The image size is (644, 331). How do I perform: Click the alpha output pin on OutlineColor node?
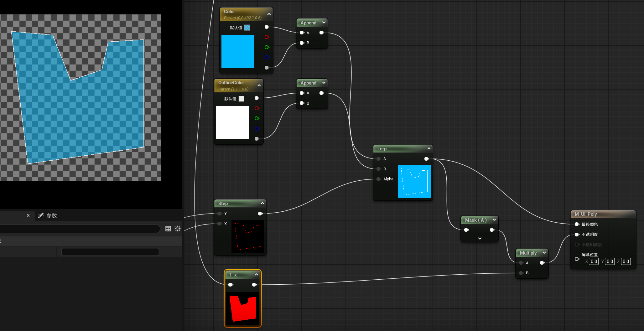tap(257, 139)
